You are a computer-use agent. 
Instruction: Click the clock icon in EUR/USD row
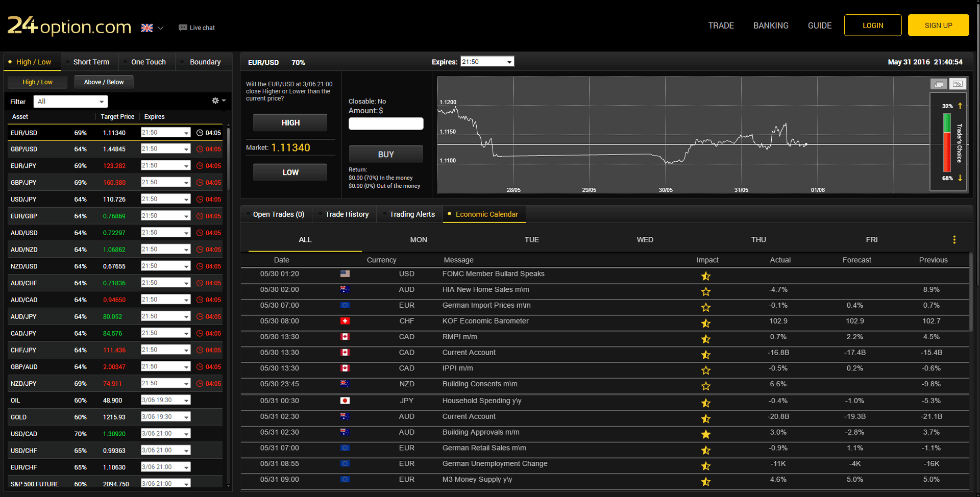pos(200,133)
